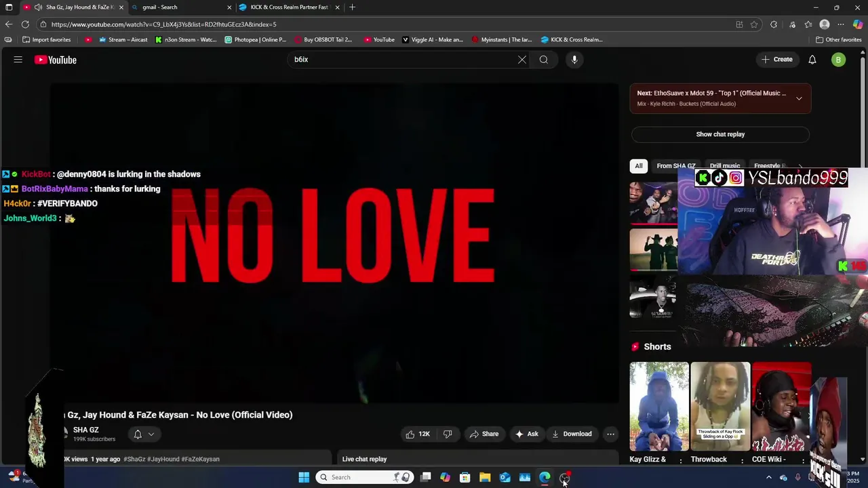Viewport: 868px width, 488px height.
Task: Expand the Next playlist panel chevron
Action: (799, 98)
